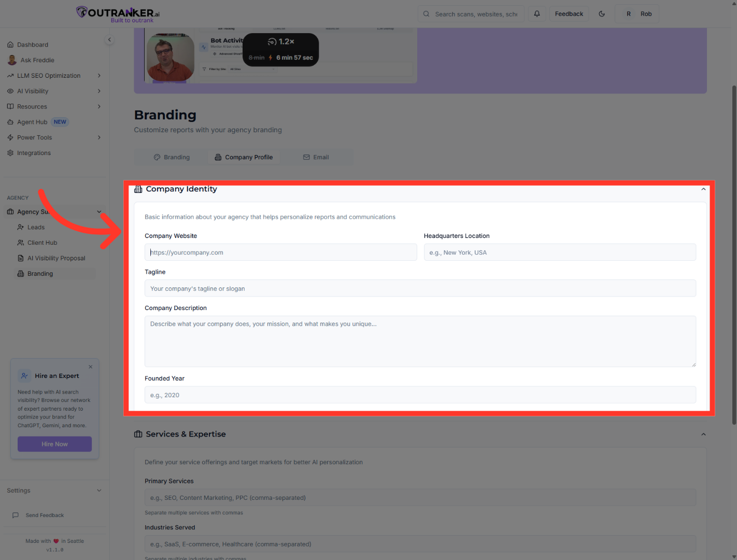This screenshot has width=737, height=560.
Task: Open Client Hub under Agency section
Action: (42, 242)
